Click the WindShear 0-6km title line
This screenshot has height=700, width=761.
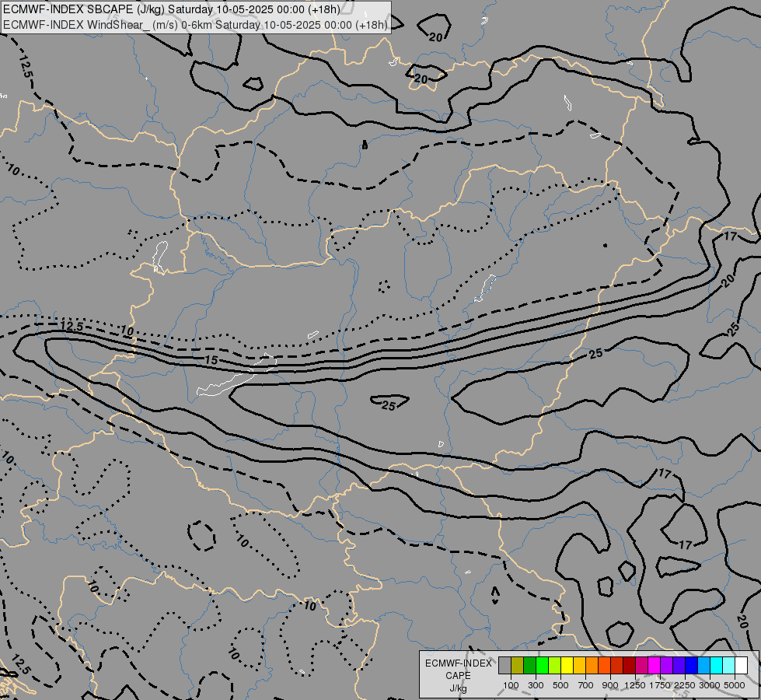coord(195,25)
